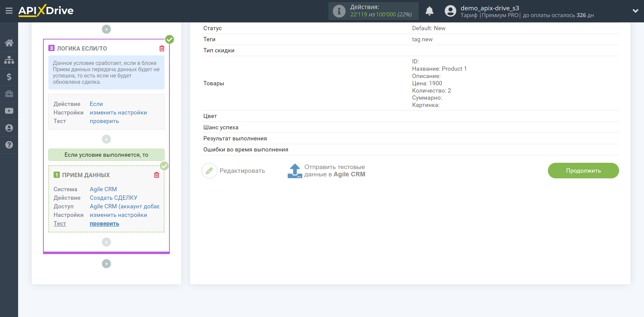Add a block below ПРИЕМ ДАННЫХ
The image size is (644, 317).
coord(106,242)
